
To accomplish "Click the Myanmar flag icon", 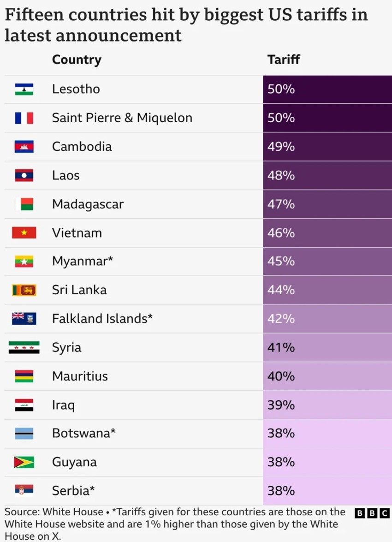I will click(24, 262).
